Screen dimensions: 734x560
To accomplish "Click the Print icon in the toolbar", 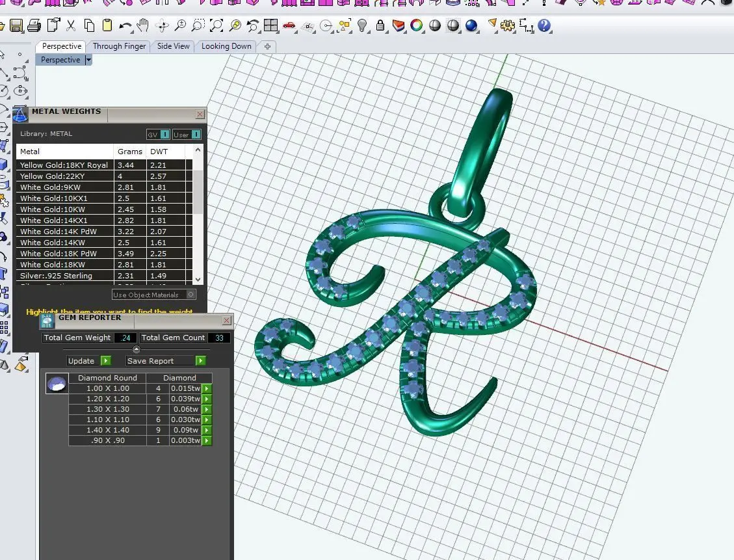I will pos(34,25).
